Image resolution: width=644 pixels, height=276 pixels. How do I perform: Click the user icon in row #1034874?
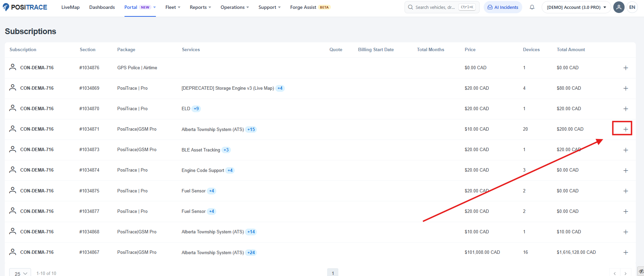click(x=13, y=169)
